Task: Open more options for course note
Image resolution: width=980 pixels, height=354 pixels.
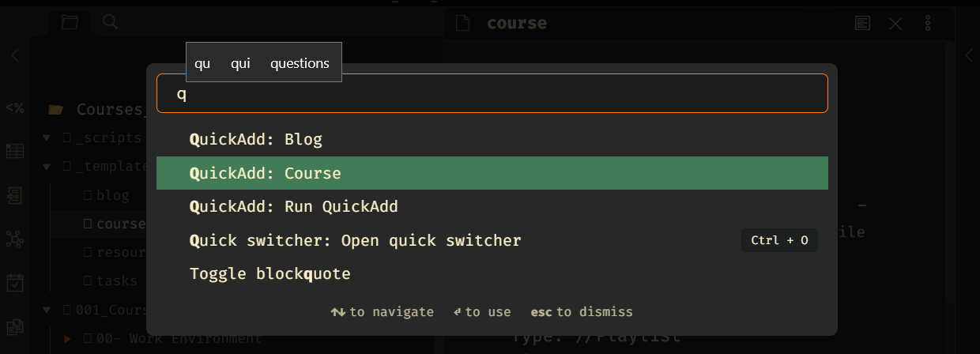Action: [928, 24]
